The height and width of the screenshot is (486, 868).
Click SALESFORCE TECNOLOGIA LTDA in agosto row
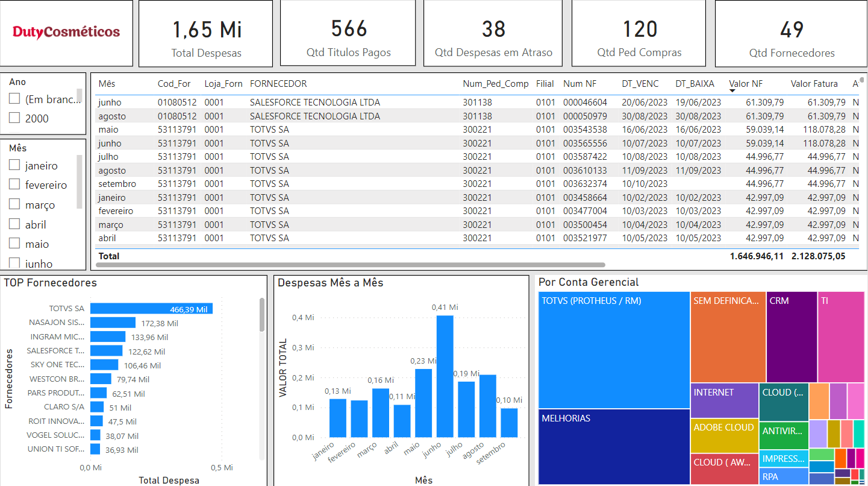(315, 116)
